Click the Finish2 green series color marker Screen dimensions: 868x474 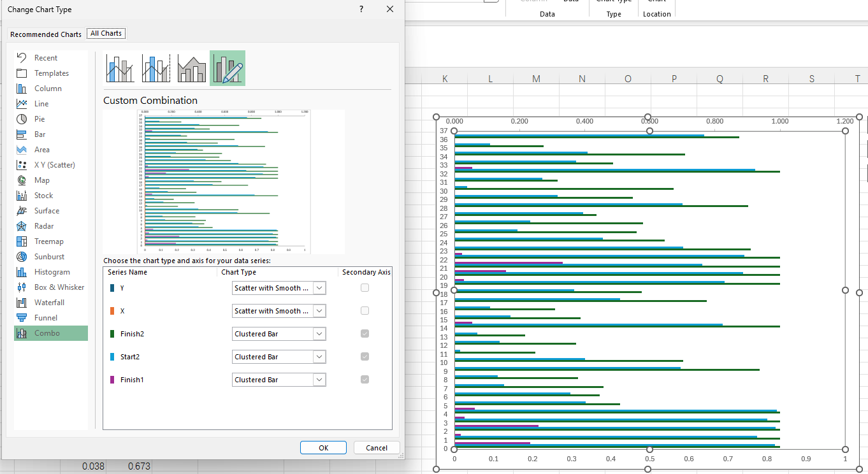[112, 334]
